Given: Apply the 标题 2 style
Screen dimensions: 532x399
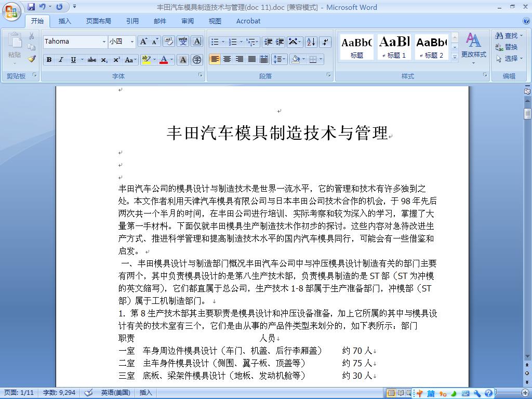Looking at the screenshot, I should tap(432, 47).
